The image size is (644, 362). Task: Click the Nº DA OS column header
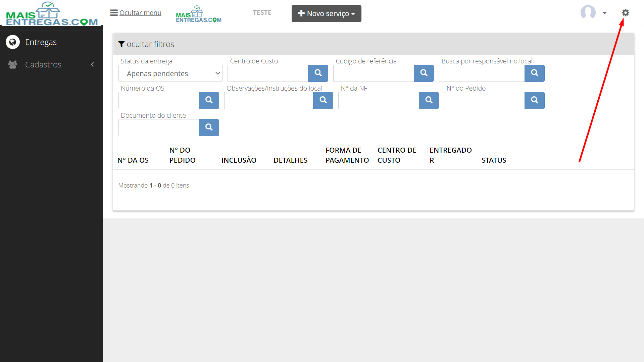[133, 160]
